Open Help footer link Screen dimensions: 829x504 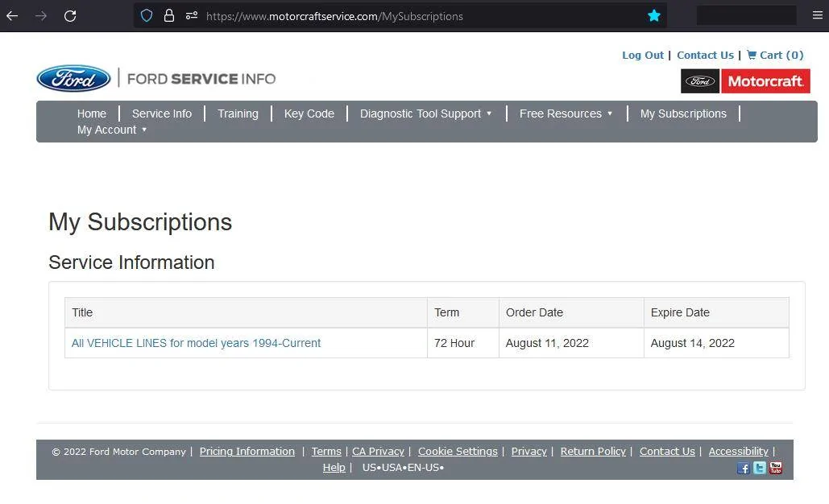334,468
